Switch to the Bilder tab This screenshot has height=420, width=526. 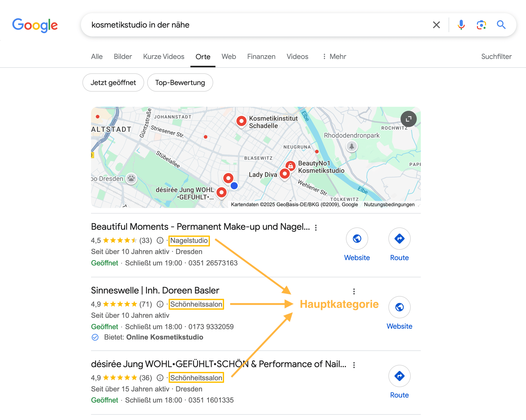pyautogui.click(x=123, y=56)
